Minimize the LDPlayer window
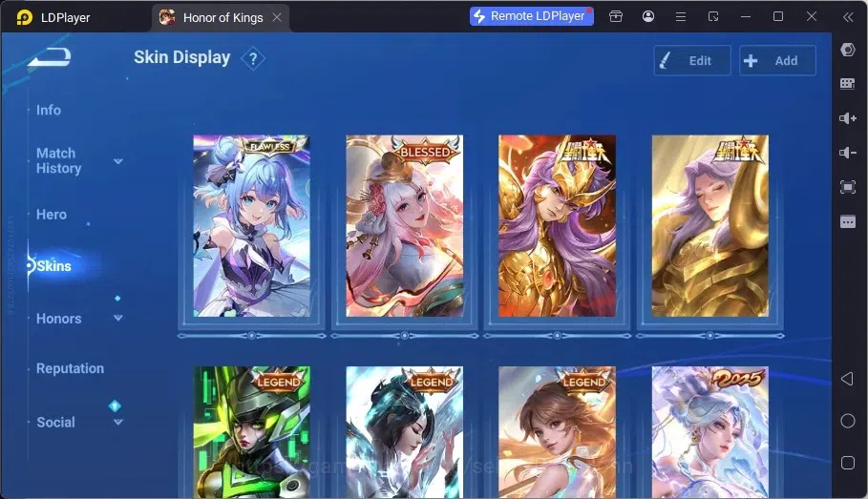 746,17
